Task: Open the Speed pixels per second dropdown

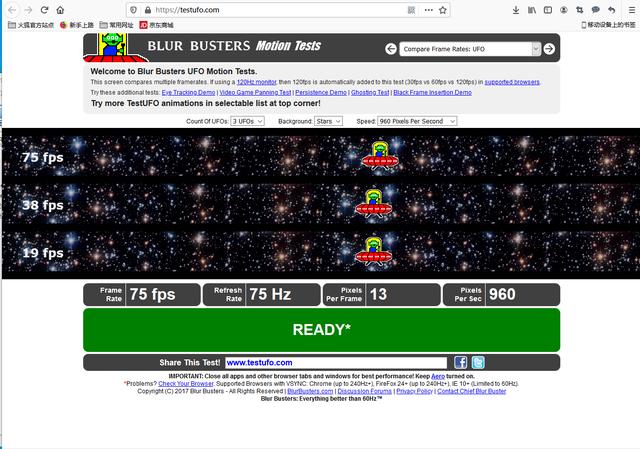Action: [x=417, y=121]
